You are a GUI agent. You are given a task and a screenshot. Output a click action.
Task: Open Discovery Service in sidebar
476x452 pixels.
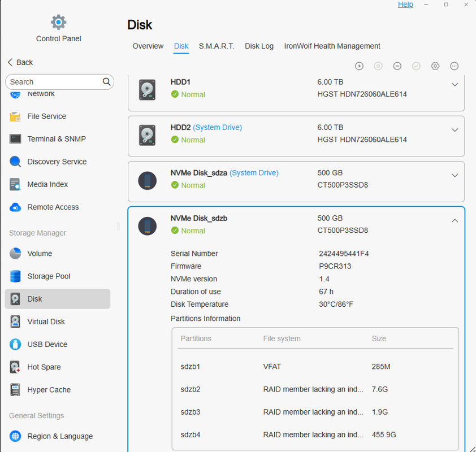tap(58, 162)
